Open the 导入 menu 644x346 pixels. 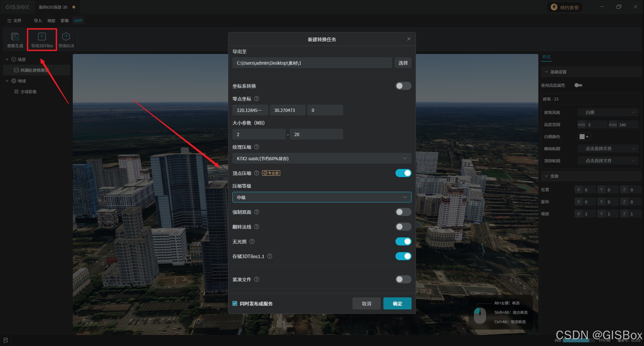pyautogui.click(x=38, y=21)
